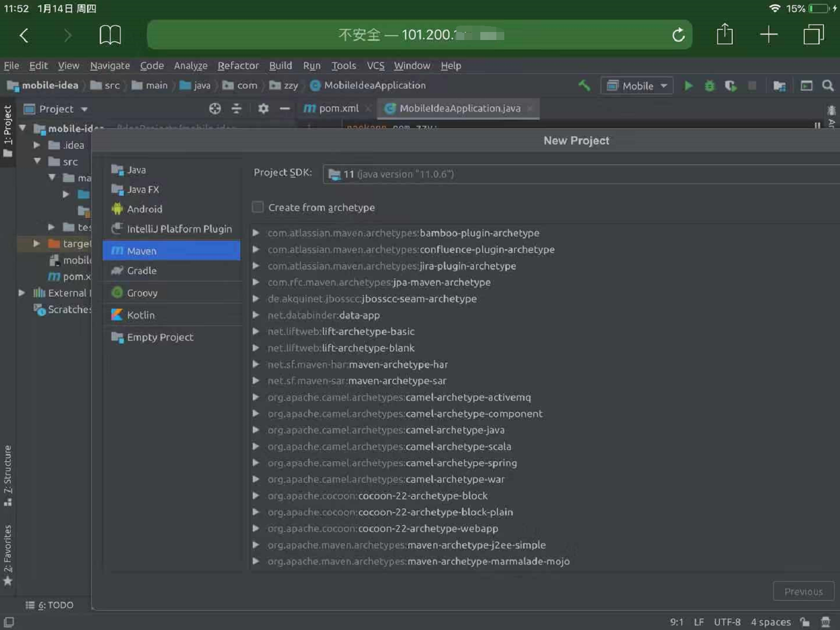Select Empty Project type

point(171,337)
